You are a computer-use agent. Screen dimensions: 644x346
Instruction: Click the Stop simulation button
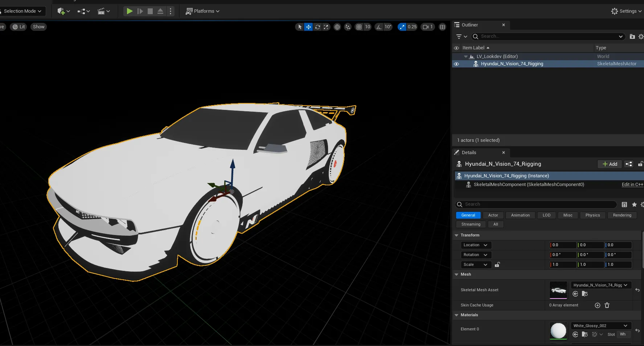[150, 11]
